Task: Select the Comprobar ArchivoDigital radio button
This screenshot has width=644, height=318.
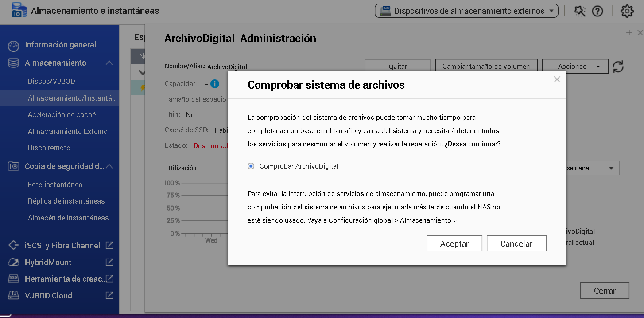Action: pyautogui.click(x=251, y=166)
